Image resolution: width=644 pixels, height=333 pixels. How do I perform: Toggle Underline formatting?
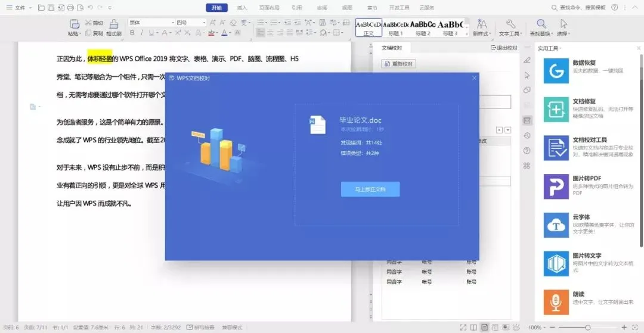coord(151,33)
